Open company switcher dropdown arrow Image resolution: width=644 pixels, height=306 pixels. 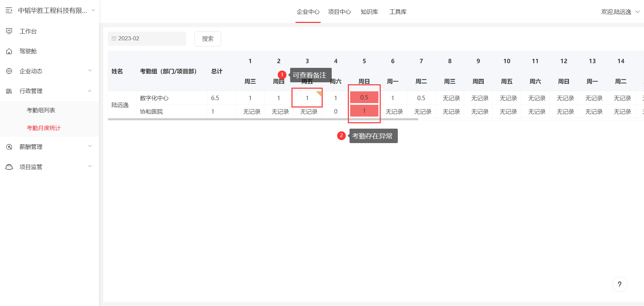pos(94,10)
